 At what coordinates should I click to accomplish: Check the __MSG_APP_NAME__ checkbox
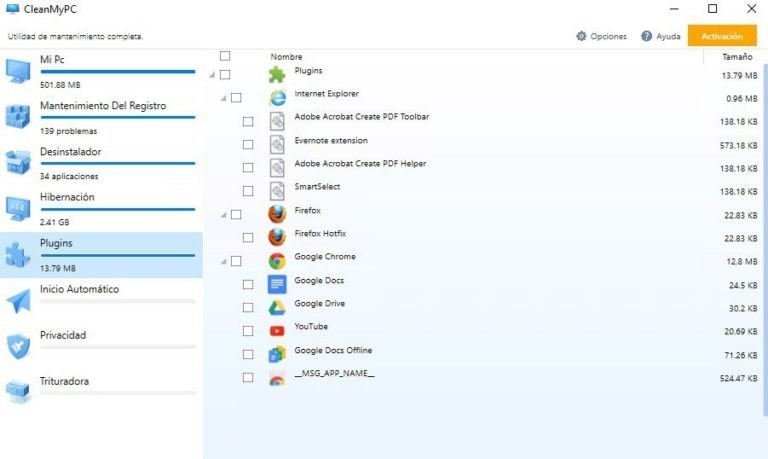[x=248, y=377]
